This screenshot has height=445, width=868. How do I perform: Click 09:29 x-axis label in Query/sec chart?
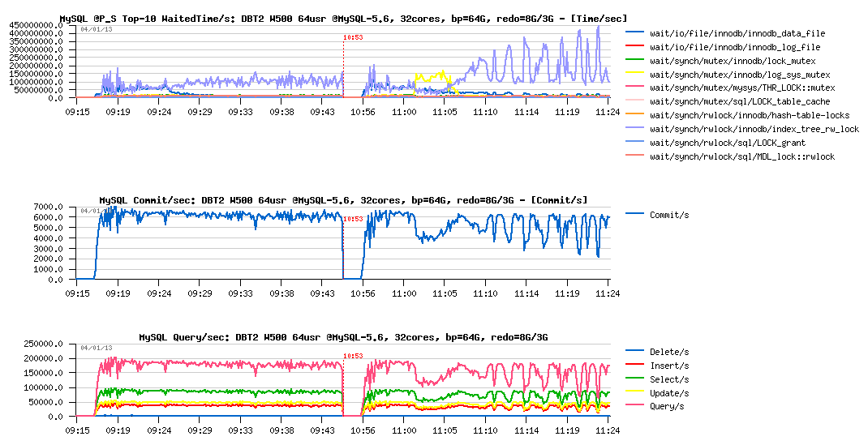[x=200, y=430]
